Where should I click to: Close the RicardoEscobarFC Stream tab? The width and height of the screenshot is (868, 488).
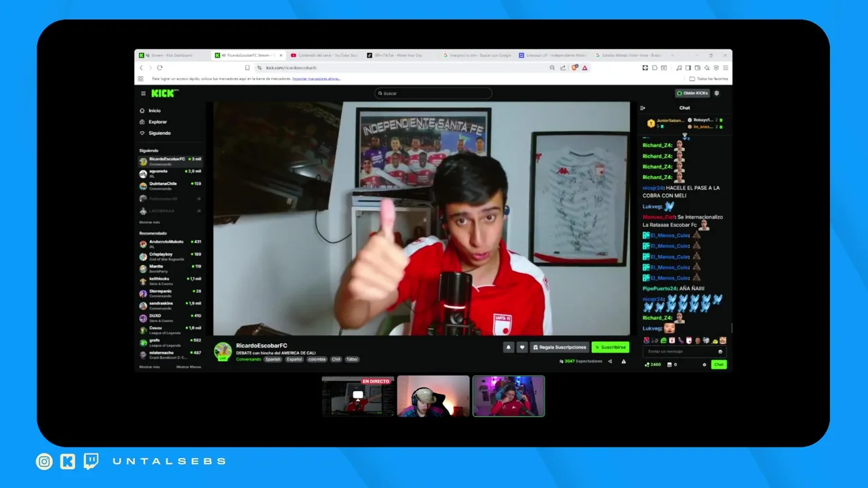(281, 55)
